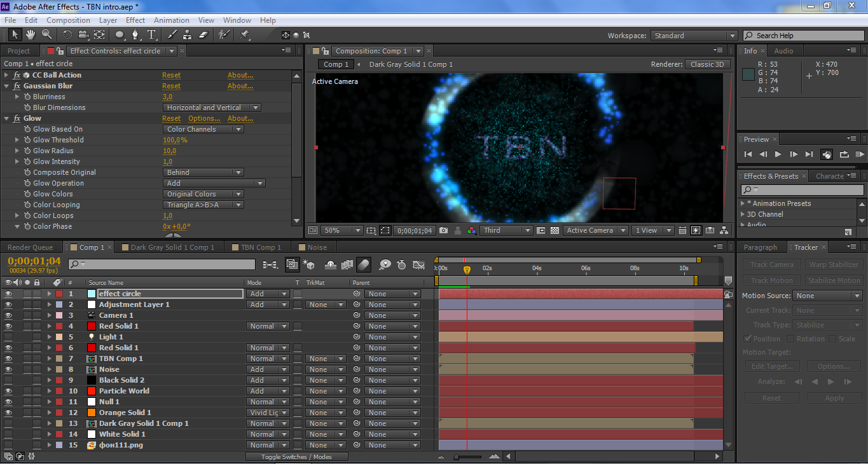Open the Color Looping dropdown
This screenshot has width=868, height=464.
coord(203,205)
